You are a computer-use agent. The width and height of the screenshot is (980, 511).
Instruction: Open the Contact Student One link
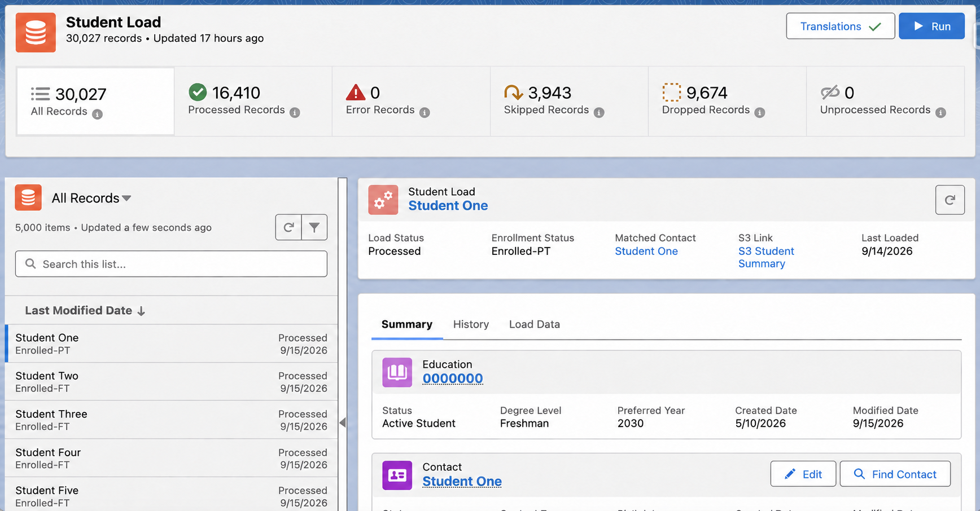point(462,482)
